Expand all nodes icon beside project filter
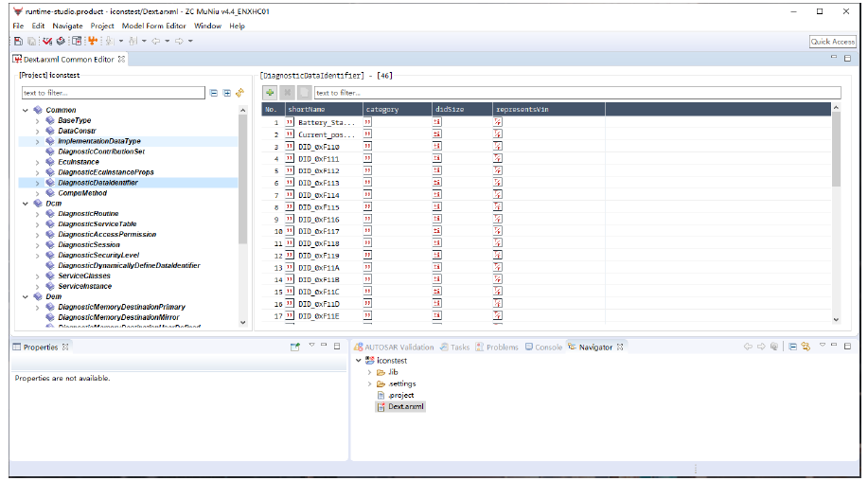Screen dimensions: 868x481 [227, 93]
